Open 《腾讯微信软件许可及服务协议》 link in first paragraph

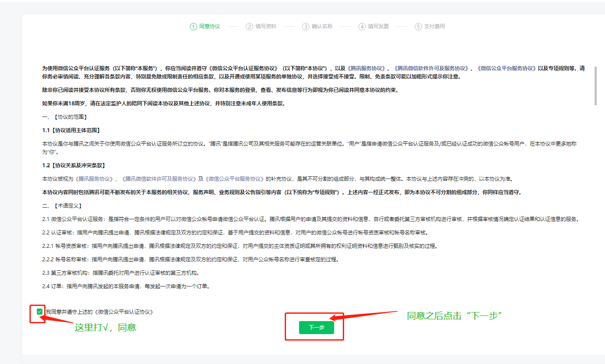[432, 68]
